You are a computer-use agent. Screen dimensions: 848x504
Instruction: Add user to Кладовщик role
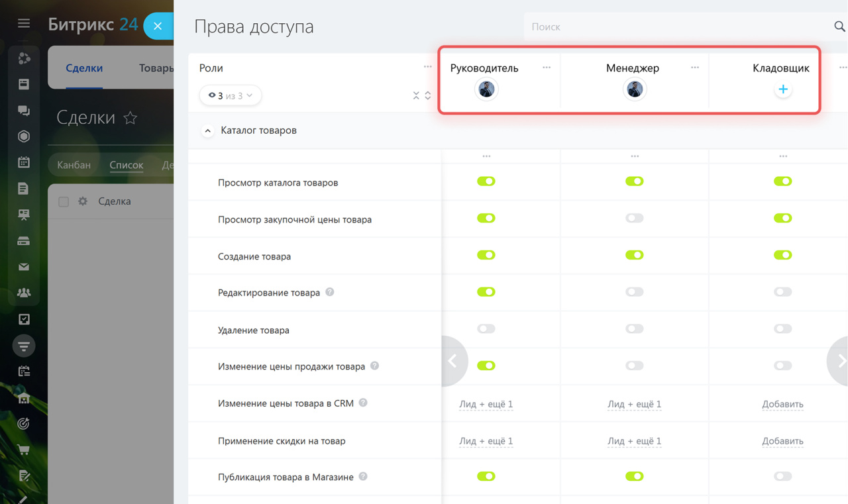pos(782,89)
